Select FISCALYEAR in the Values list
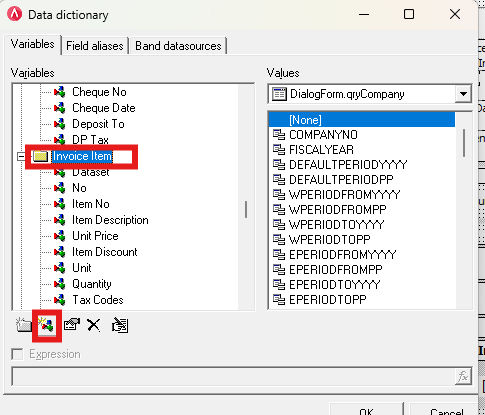Screen dimensions: 485x415 point(321,150)
